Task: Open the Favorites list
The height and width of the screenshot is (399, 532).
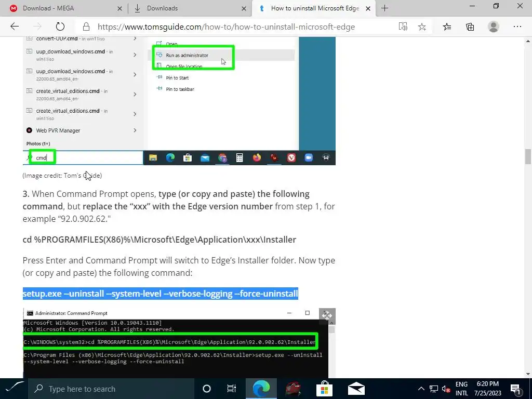Action: (447, 26)
